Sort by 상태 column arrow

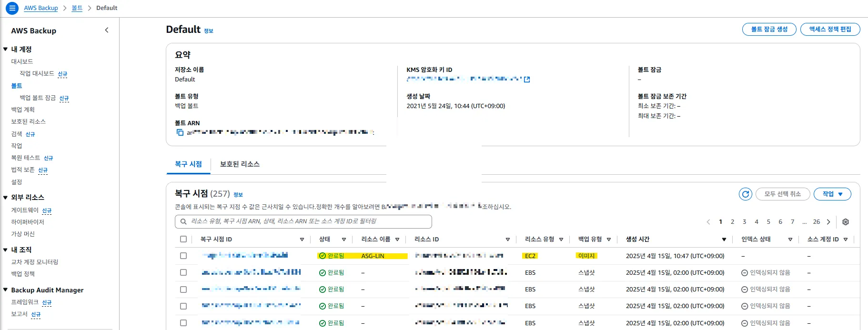[x=344, y=240]
